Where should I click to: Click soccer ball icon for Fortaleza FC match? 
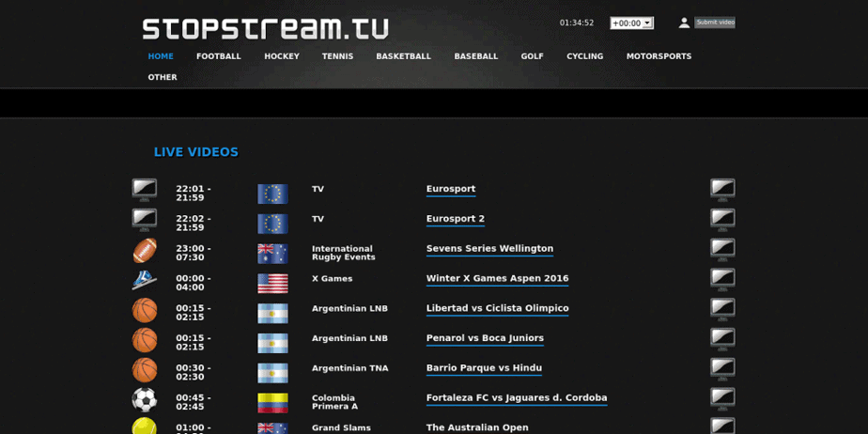(145, 400)
